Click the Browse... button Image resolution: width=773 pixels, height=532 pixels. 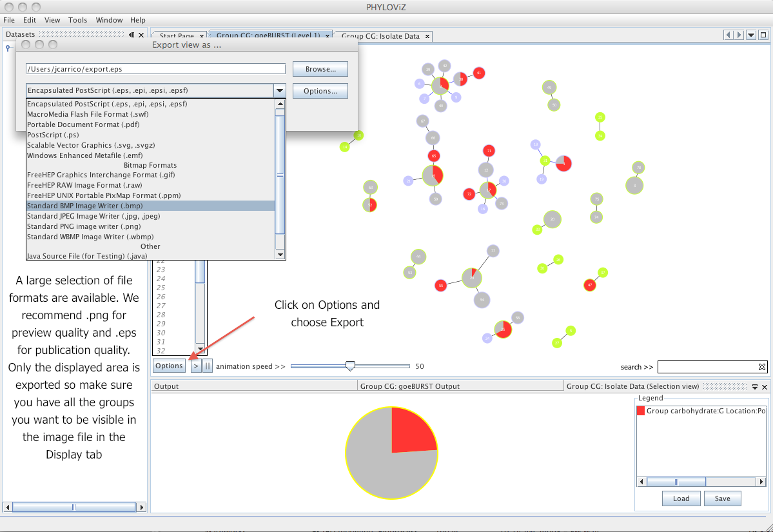pyautogui.click(x=320, y=69)
